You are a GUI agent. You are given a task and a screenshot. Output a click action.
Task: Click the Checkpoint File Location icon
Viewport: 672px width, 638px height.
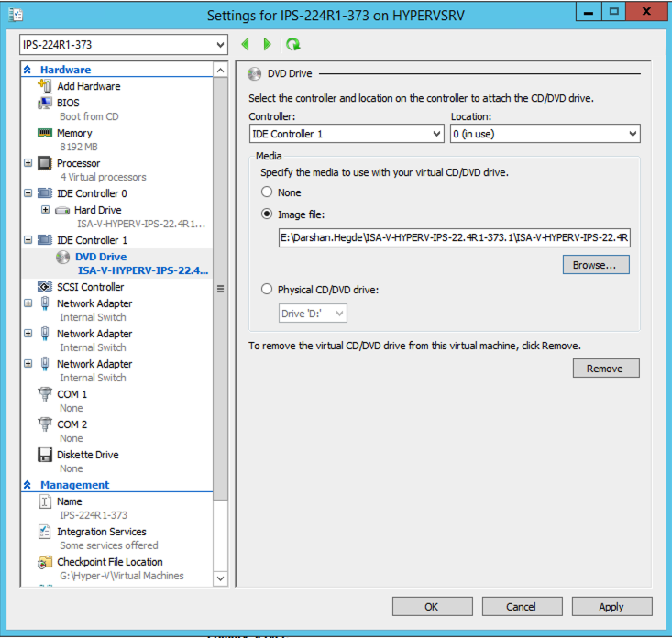pos(45,562)
